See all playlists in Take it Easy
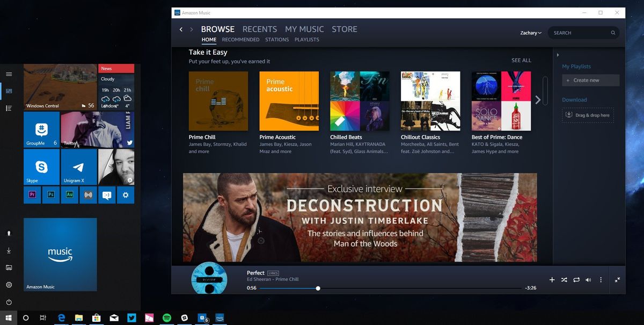Screen dimensions: 644x325 (521, 60)
